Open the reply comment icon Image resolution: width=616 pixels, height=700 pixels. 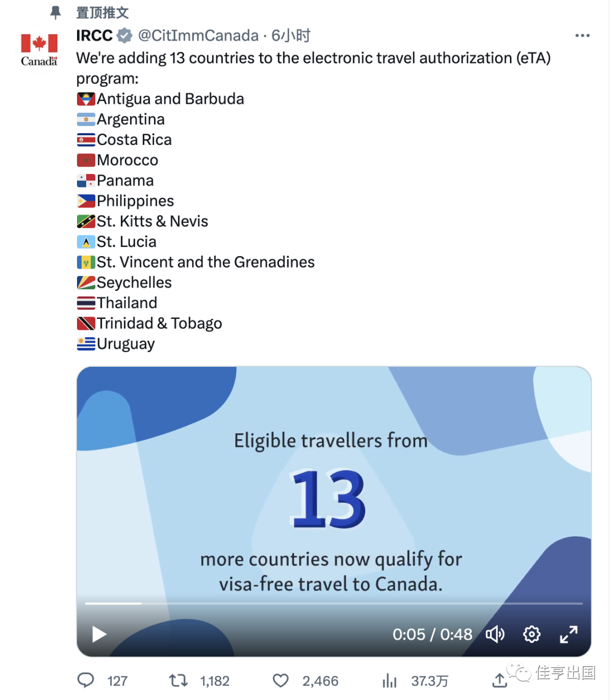click(x=86, y=680)
